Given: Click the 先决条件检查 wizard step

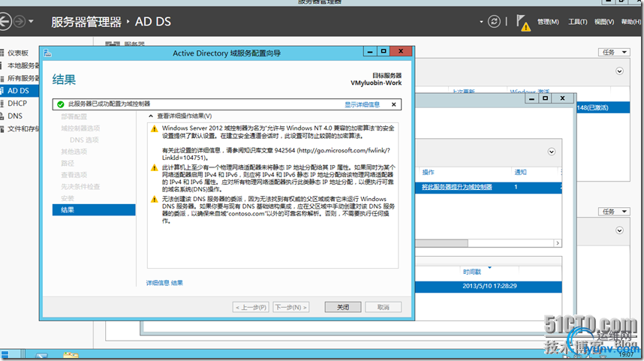Looking at the screenshot, I should 80,187.
